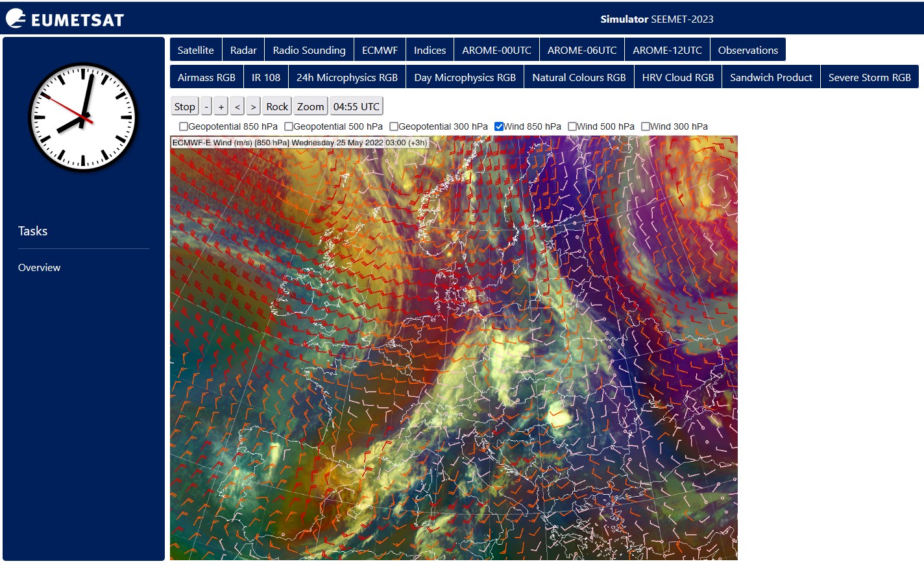Speed up animation with plus button
The height and width of the screenshot is (568, 924).
coord(221,106)
